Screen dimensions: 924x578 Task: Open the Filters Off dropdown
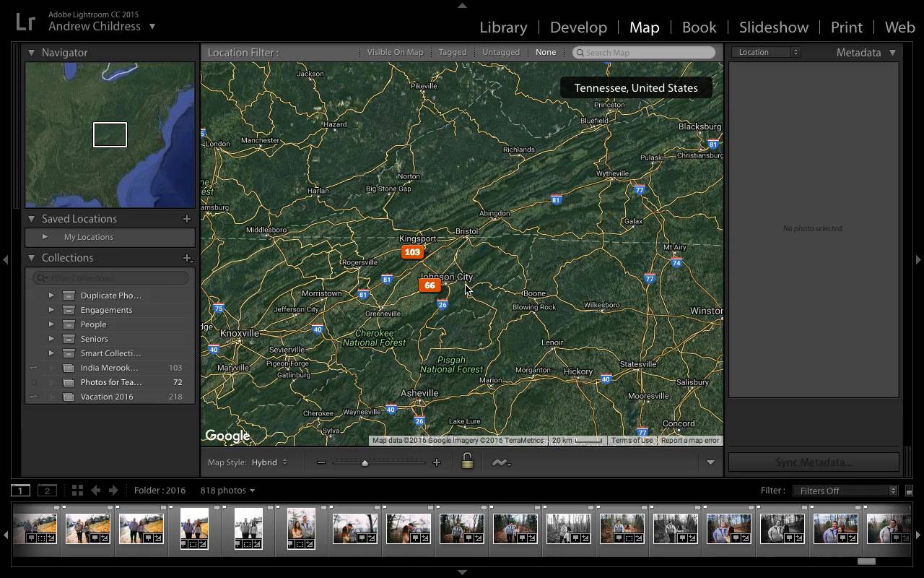(x=845, y=491)
